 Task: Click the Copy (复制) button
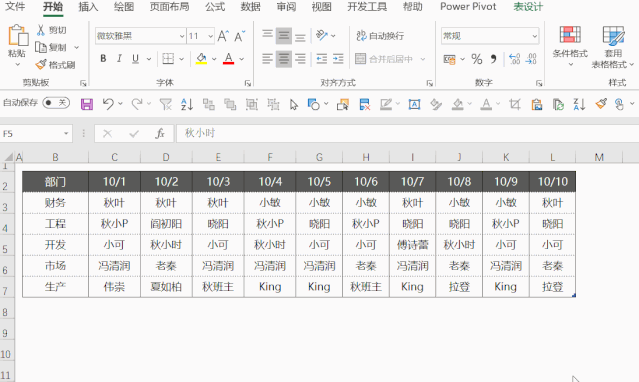coord(51,47)
